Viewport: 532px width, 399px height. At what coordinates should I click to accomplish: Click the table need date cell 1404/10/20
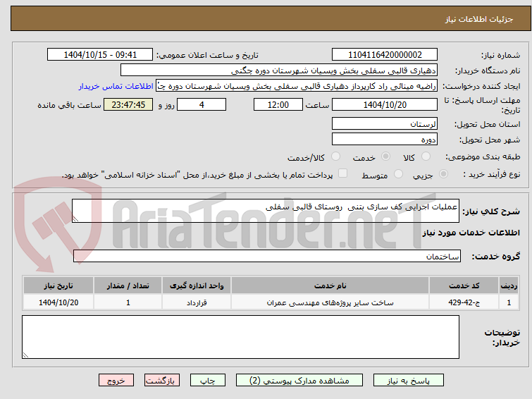click(x=58, y=302)
